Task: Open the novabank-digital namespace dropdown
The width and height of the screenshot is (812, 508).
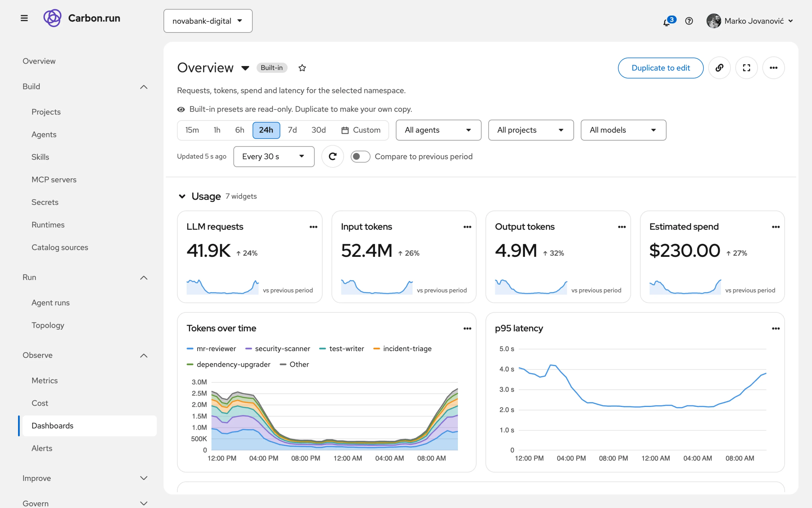Action: [208, 21]
